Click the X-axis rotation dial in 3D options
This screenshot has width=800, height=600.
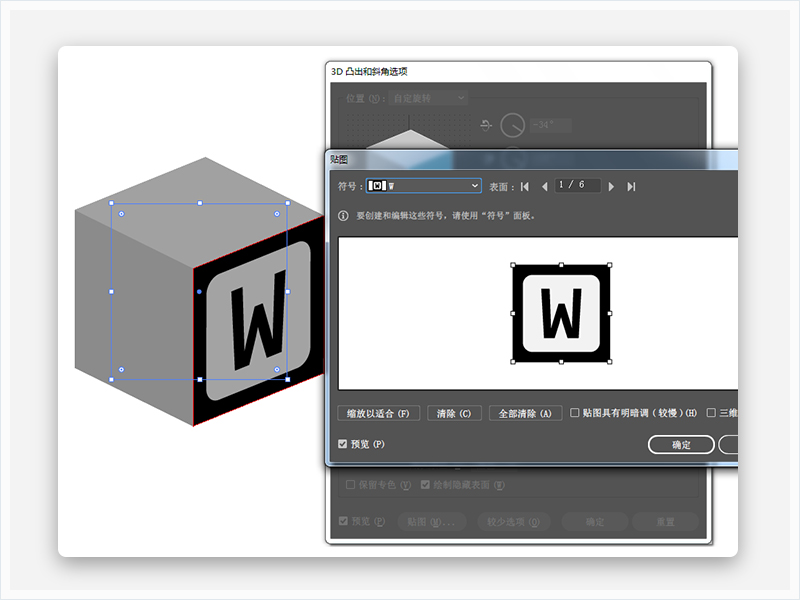(512, 126)
